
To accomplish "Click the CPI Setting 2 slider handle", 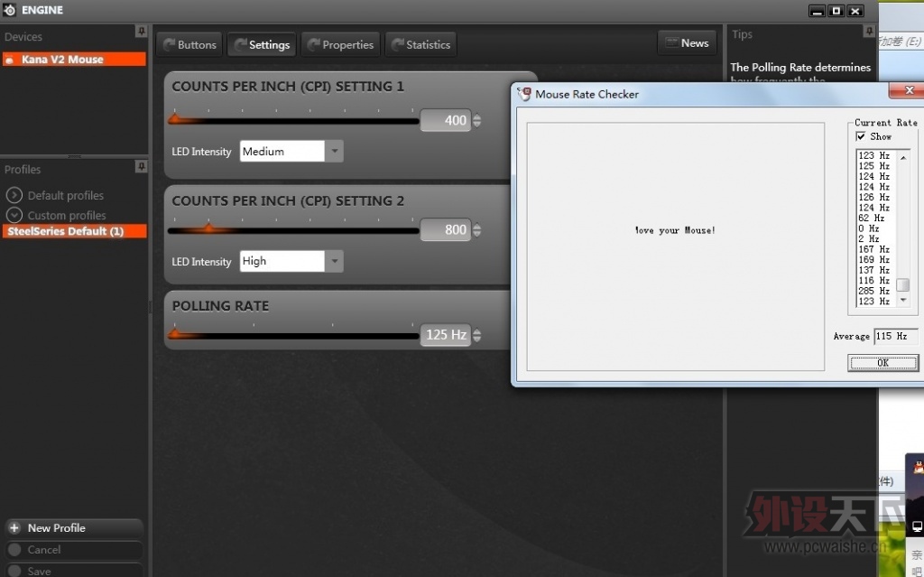I will point(208,228).
